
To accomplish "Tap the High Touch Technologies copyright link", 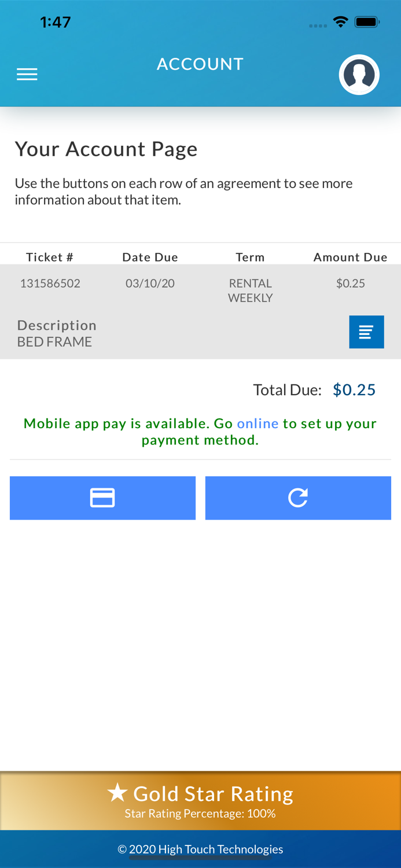I will [201, 849].
